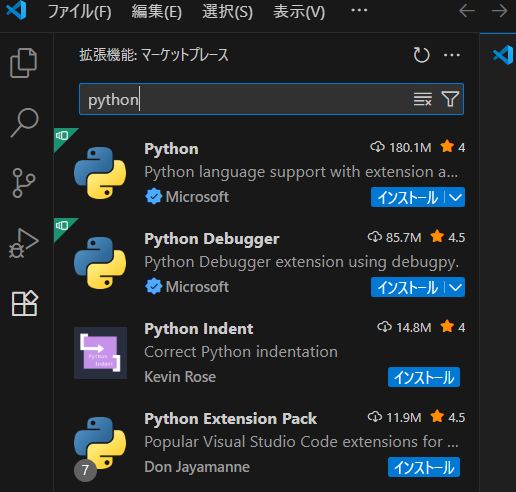Image resolution: width=516 pixels, height=492 pixels.
Task: Click the Popular Visual Studio Code extensions description
Action: coord(301,442)
